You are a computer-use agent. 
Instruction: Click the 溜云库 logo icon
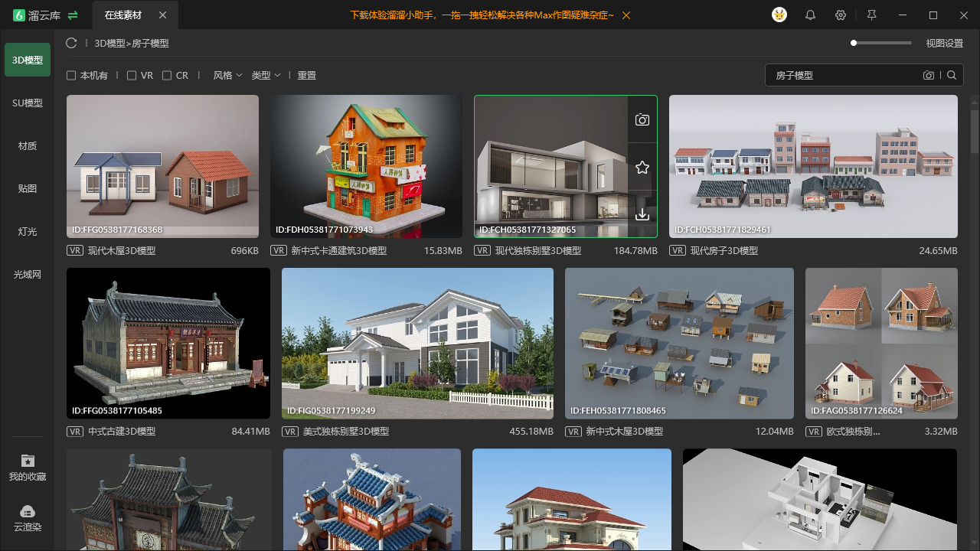[x=19, y=15]
